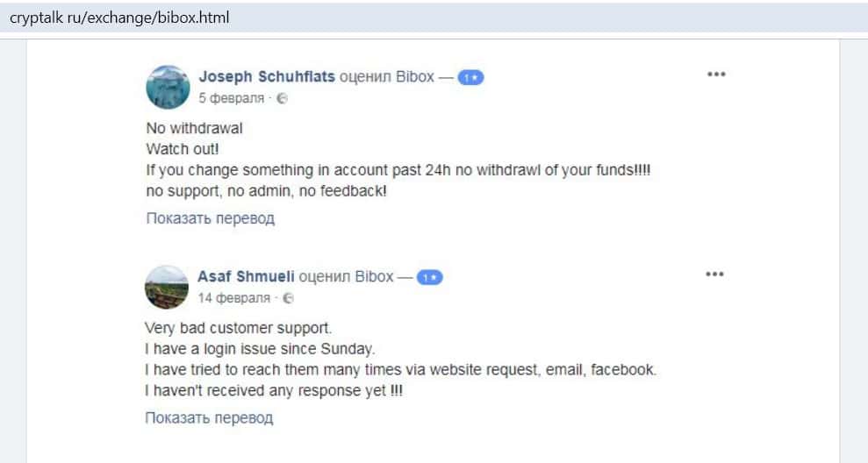868x463 pixels.
Task: Open the three-dot options menu for Asaf's review
Action: click(716, 274)
